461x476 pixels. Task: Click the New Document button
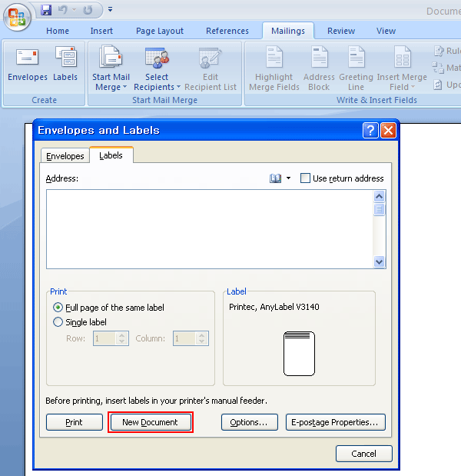[x=151, y=422]
